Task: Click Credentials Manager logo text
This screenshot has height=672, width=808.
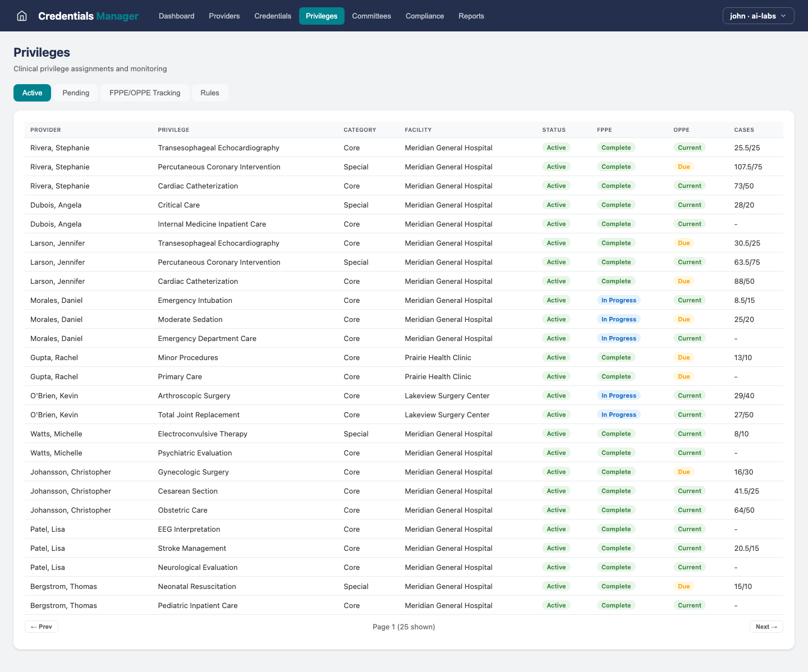Action: [x=88, y=16]
